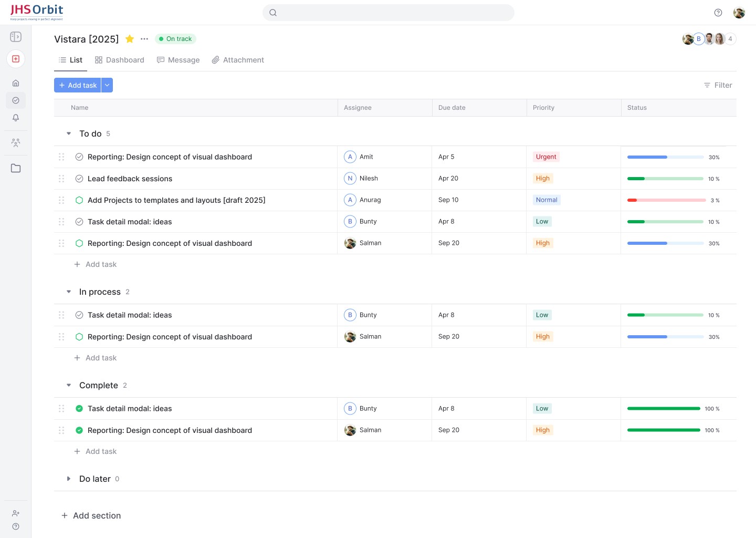Open the project more options ellipsis
The width and height of the screenshot is (756, 538).
[144, 39]
